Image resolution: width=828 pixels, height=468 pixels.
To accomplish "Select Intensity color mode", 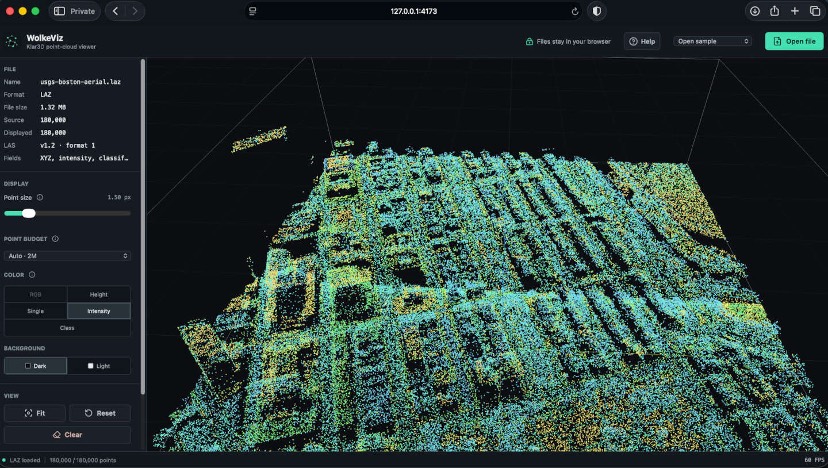I will [99, 311].
